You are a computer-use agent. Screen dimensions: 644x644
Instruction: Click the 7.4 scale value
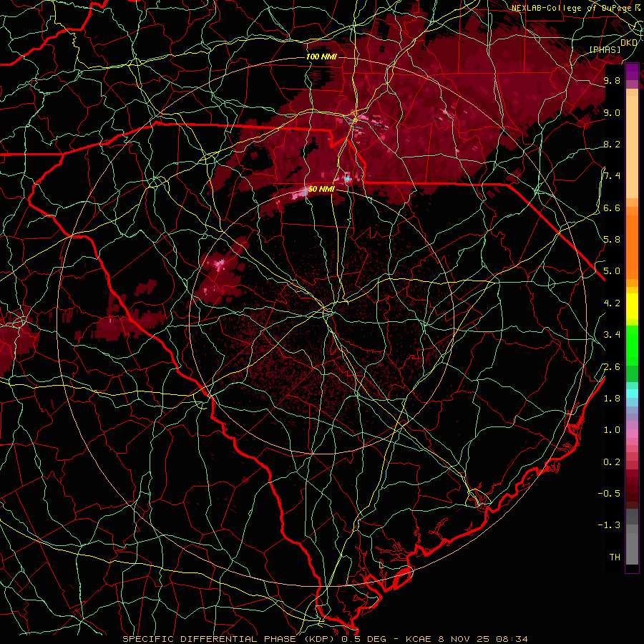click(x=612, y=176)
